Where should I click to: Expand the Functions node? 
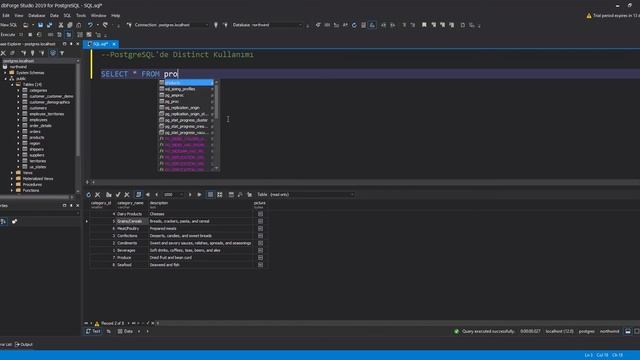(x=12, y=190)
